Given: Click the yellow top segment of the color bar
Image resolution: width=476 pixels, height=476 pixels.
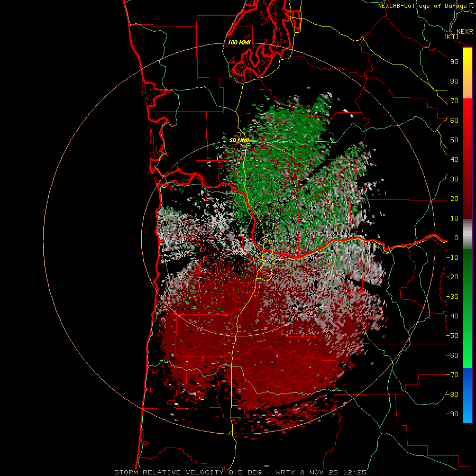Looking at the screenshot, I should [467, 73].
